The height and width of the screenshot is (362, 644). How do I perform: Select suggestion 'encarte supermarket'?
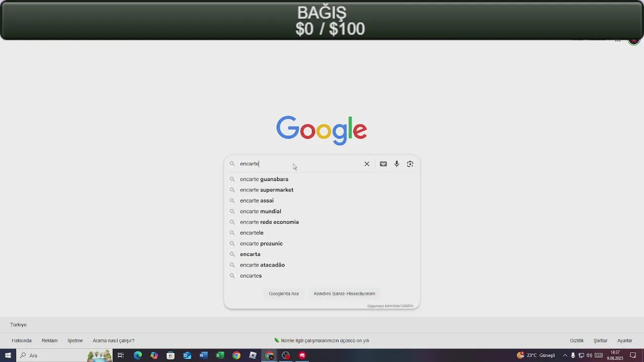[322, 190]
